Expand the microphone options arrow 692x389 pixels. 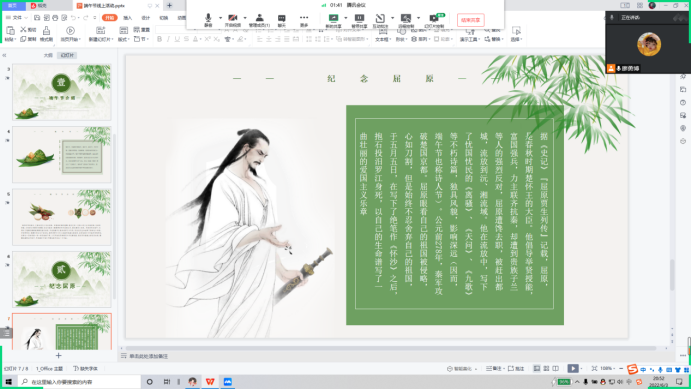(220, 18)
